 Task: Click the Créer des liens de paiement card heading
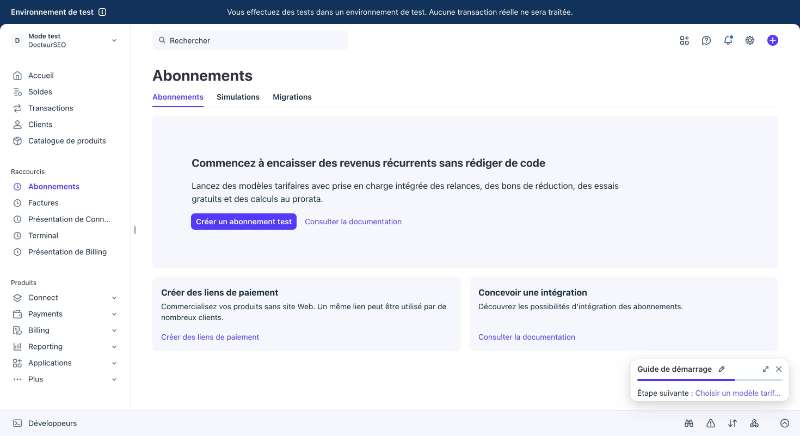[x=219, y=293]
